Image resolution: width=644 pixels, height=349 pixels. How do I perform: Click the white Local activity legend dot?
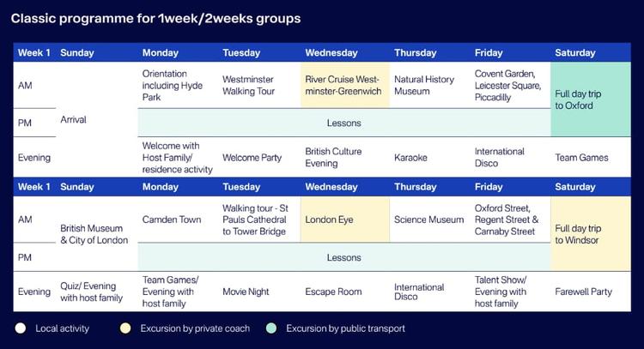click(x=20, y=328)
